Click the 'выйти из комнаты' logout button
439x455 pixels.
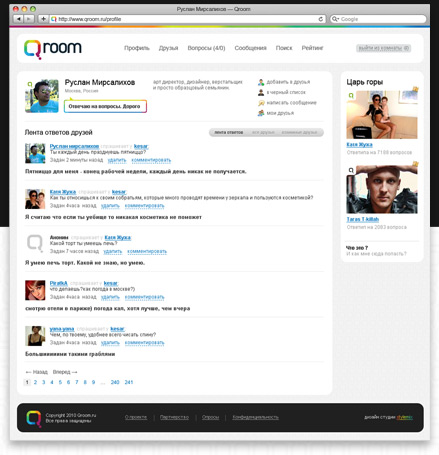383,48
